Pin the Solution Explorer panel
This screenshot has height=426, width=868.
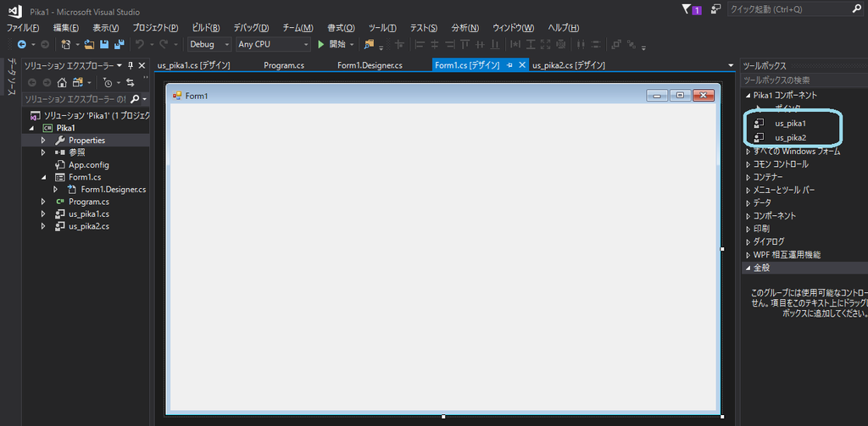click(131, 65)
